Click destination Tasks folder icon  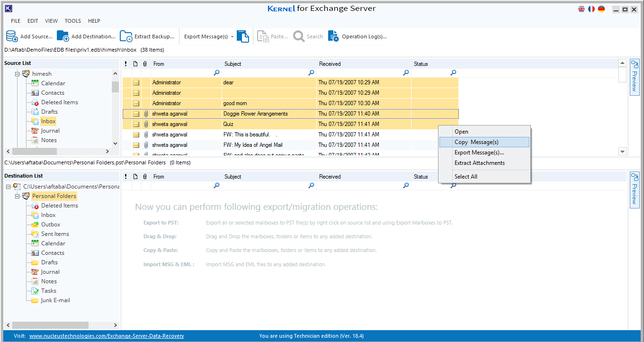[35, 291]
